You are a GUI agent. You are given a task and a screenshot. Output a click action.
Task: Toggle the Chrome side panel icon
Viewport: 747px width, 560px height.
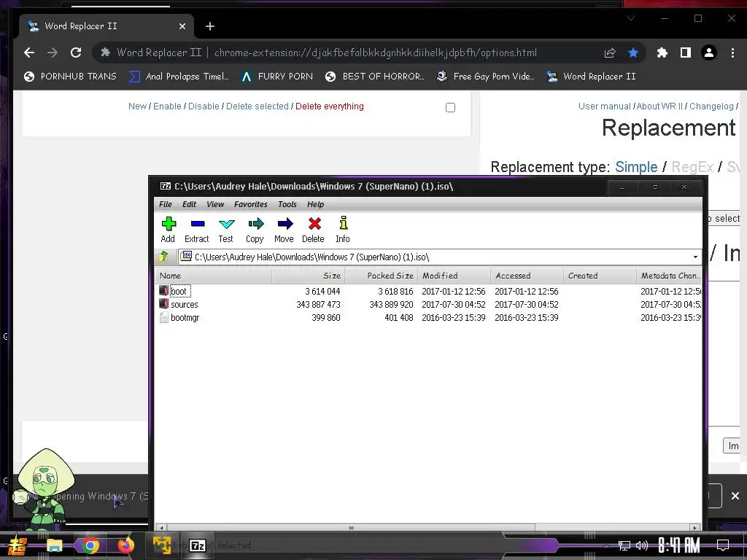point(686,52)
